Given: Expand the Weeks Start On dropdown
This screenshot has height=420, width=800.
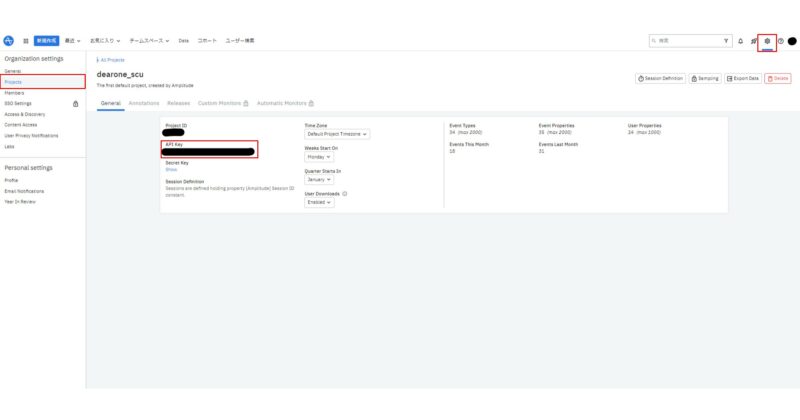Looking at the screenshot, I should (x=319, y=157).
